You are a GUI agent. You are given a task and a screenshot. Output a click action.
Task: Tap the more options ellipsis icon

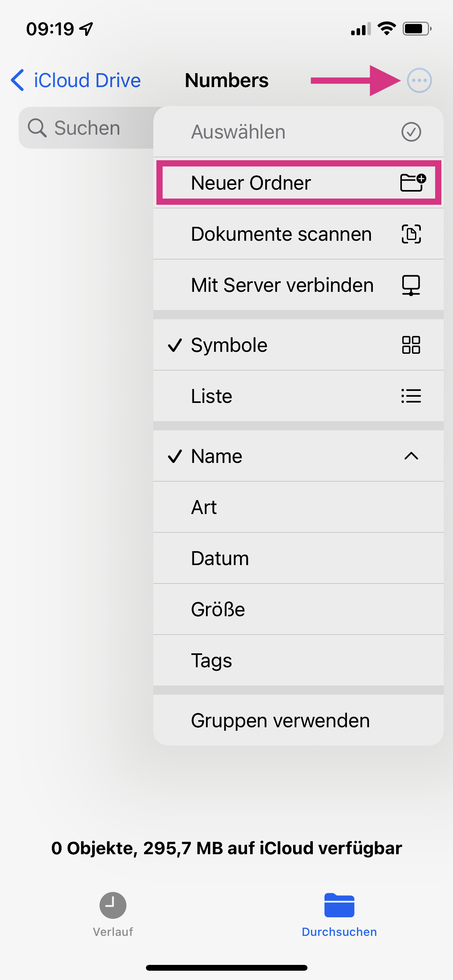coord(419,81)
